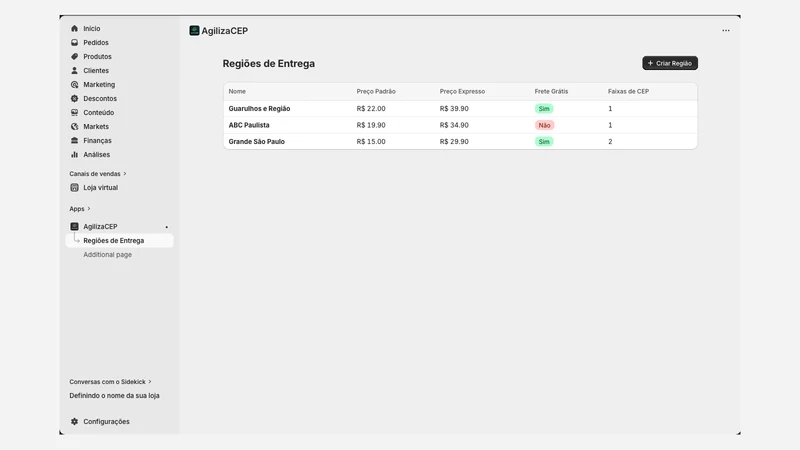This screenshot has width=800, height=450.
Task: Open Configurações settings
Action: click(x=106, y=421)
